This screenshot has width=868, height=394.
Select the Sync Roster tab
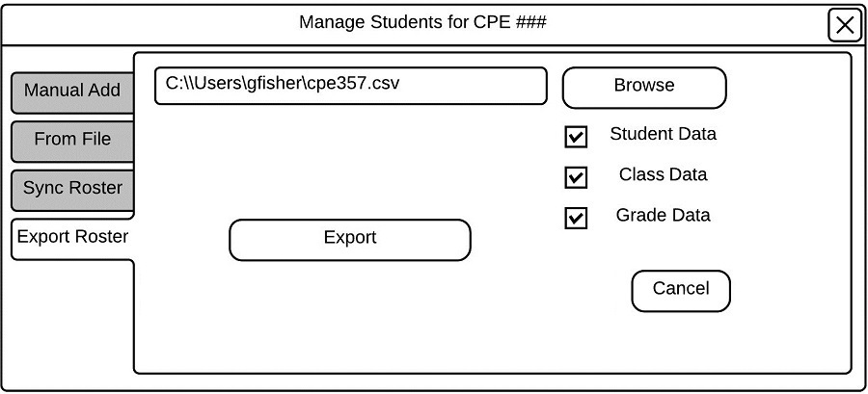(72, 189)
